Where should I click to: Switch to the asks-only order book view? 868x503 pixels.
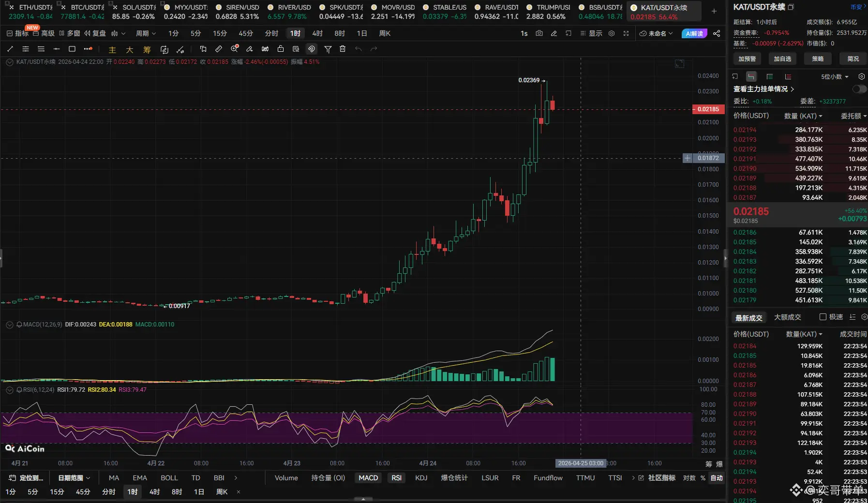click(x=788, y=76)
